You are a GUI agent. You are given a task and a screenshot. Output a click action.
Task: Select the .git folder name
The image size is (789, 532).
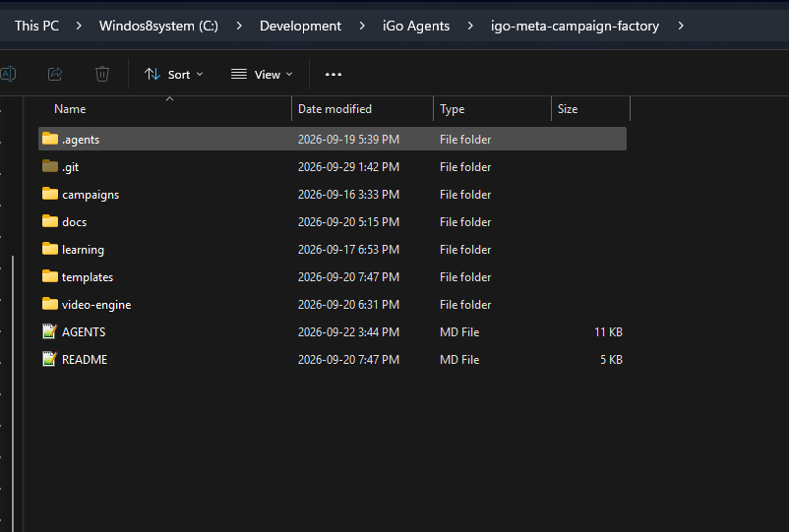pyautogui.click(x=70, y=167)
